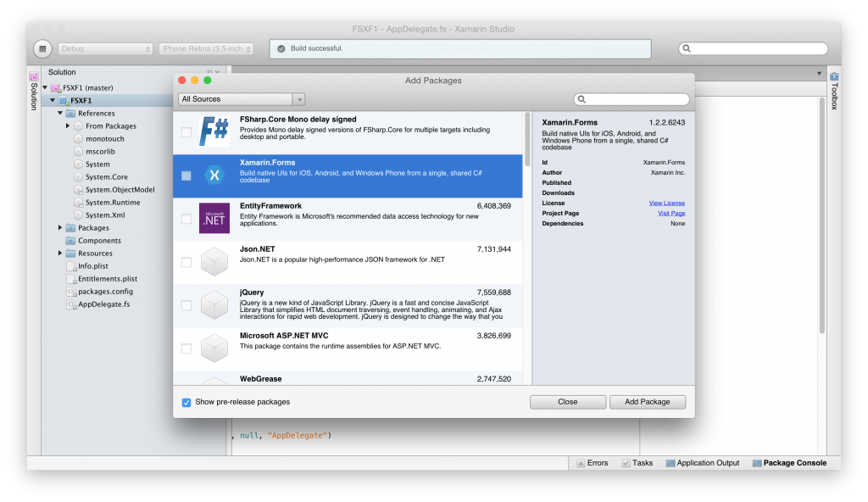Open the Visit Page link
This screenshot has width=868, height=502.
point(671,214)
